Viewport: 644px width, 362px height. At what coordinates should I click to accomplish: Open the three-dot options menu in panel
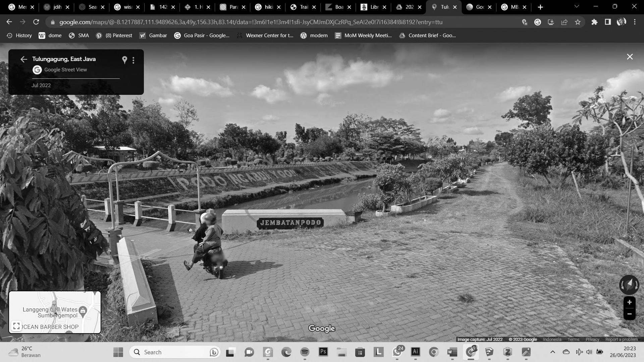coord(133,60)
